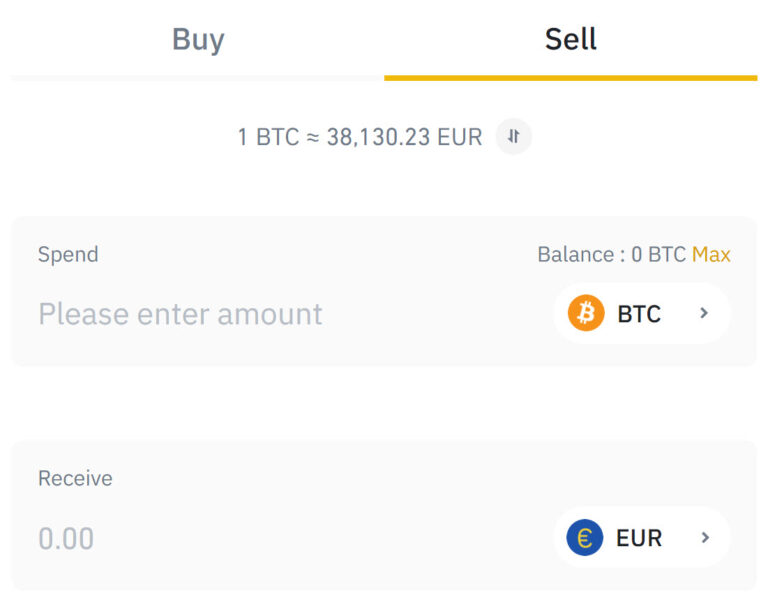Screen dimensions: 768x609
Task: Click the blue Euro coin icon
Action: (584, 537)
